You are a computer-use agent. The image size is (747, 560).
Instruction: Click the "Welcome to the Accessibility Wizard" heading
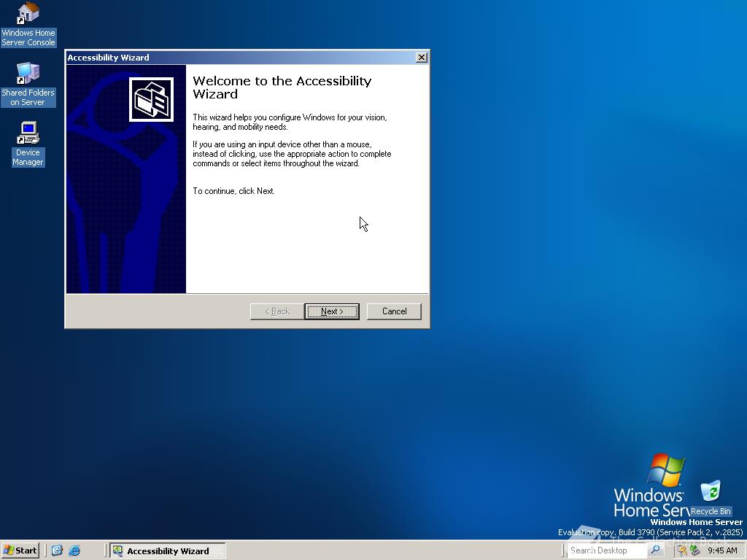click(x=282, y=87)
